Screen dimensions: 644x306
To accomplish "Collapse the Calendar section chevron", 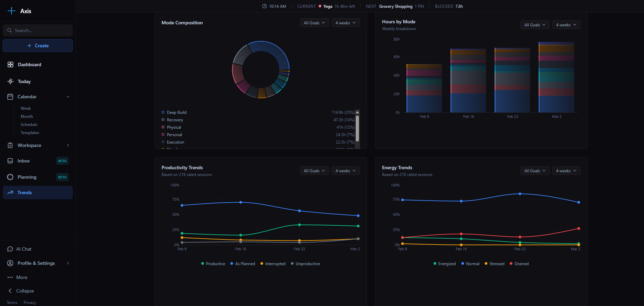I will 68,97.
